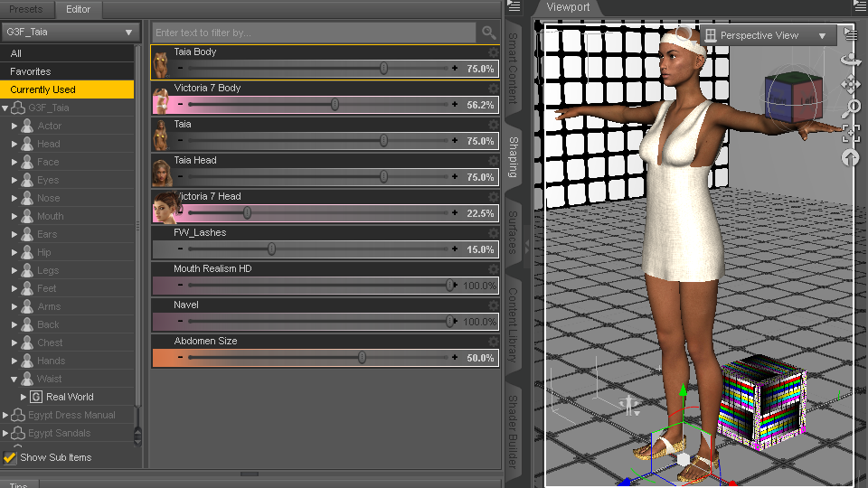The width and height of the screenshot is (868, 488).
Task: Open the Shaping pane options menu icon
Action: pos(514,6)
